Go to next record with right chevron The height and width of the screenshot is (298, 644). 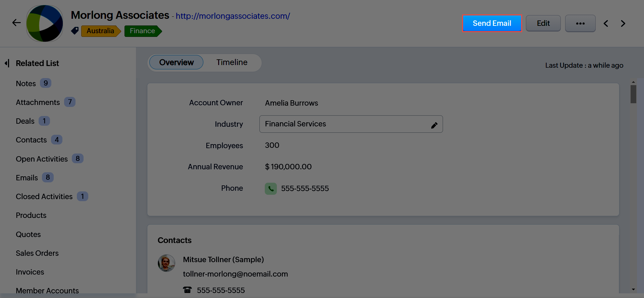(x=623, y=23)
